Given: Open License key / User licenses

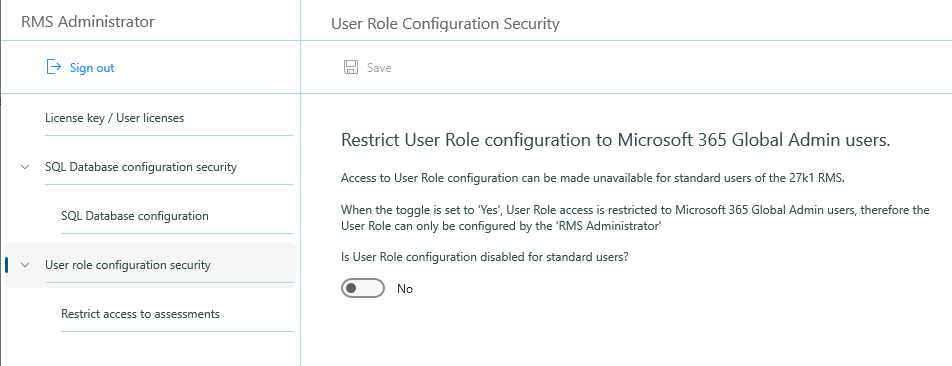Looking at the screenshot, I should coord(115,118).
